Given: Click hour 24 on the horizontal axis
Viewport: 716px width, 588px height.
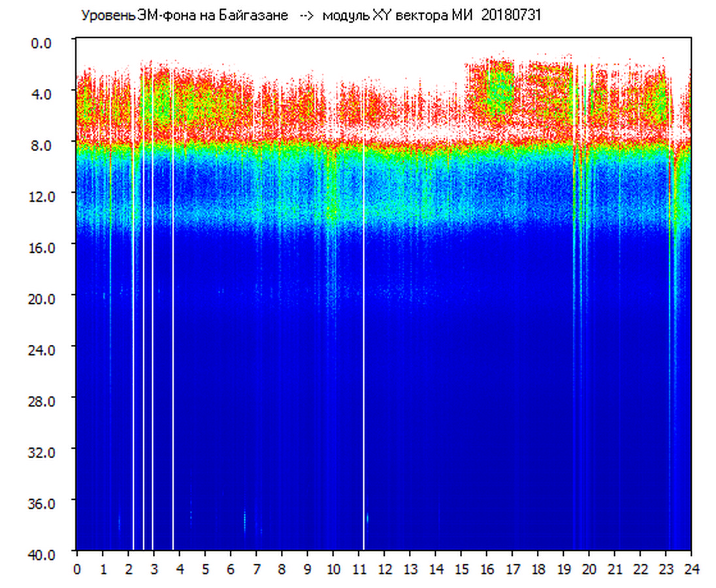Looking at the screenshot, I should pyautogui.click(x=691, y=568).
